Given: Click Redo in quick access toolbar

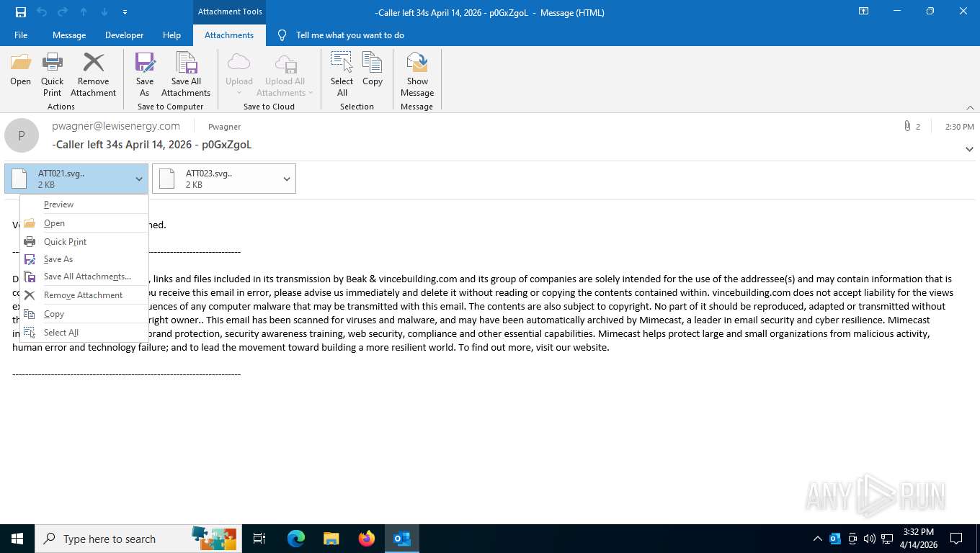Looking at the screenshot, I should click(x=63, y=12).
